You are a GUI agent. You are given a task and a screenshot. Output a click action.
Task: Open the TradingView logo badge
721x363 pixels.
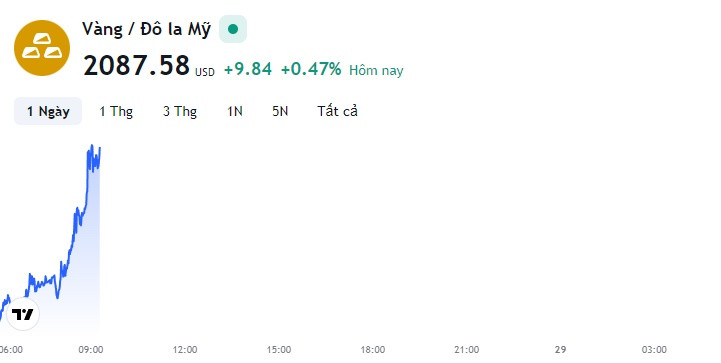click(23, 314)
